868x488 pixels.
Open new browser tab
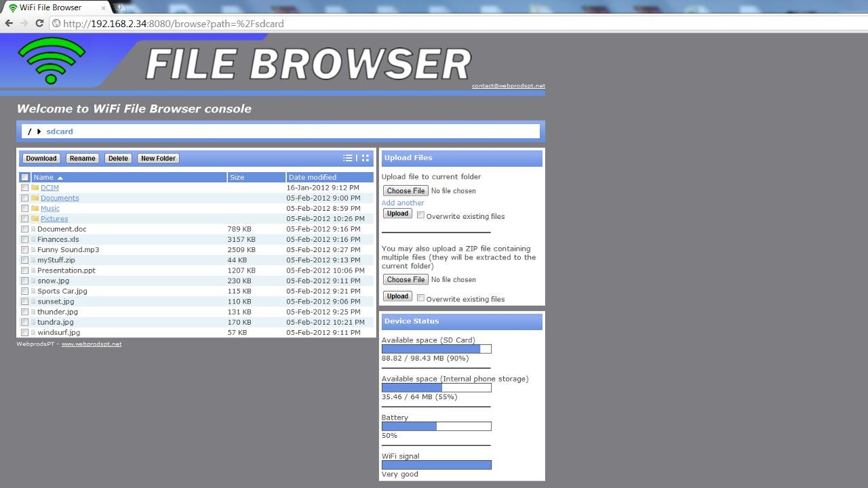coord(120,7)
